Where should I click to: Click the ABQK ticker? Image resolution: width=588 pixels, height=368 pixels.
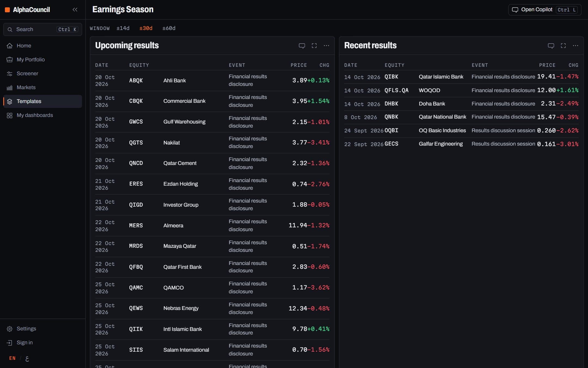point(136,80)
